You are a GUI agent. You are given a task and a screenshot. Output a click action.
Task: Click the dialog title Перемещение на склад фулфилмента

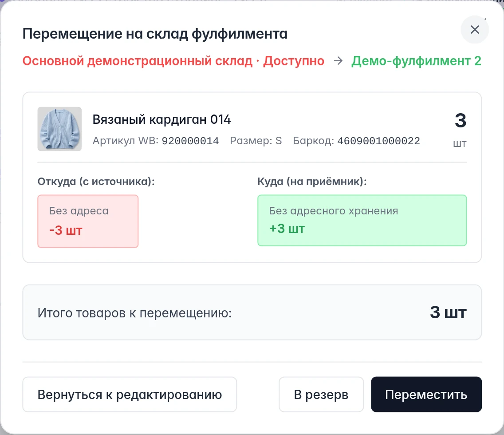[155, 34]
